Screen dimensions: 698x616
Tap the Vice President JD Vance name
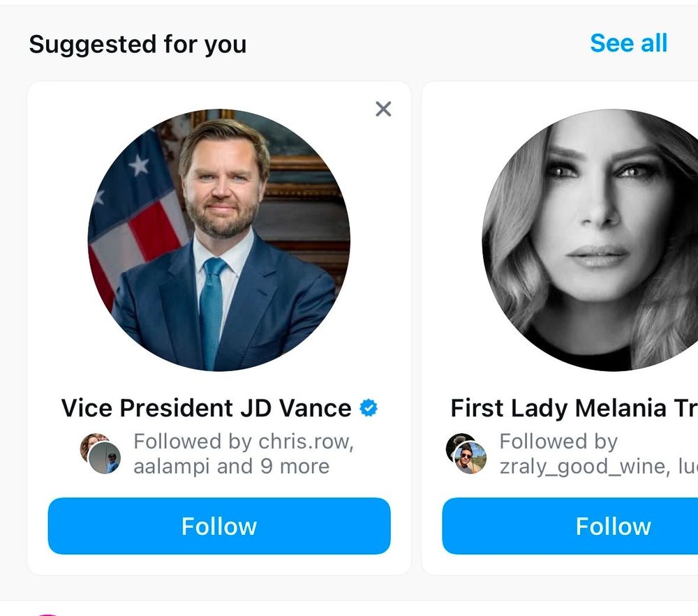207,408
